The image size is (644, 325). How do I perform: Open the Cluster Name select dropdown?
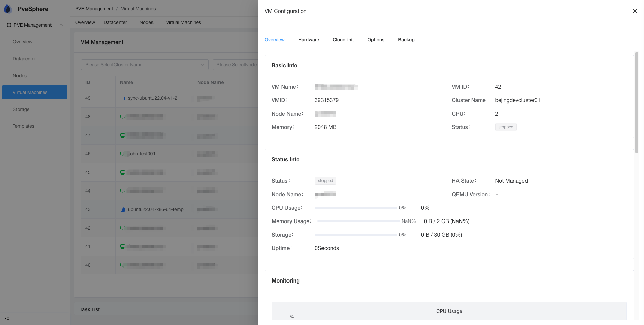[x=145, y=65]
